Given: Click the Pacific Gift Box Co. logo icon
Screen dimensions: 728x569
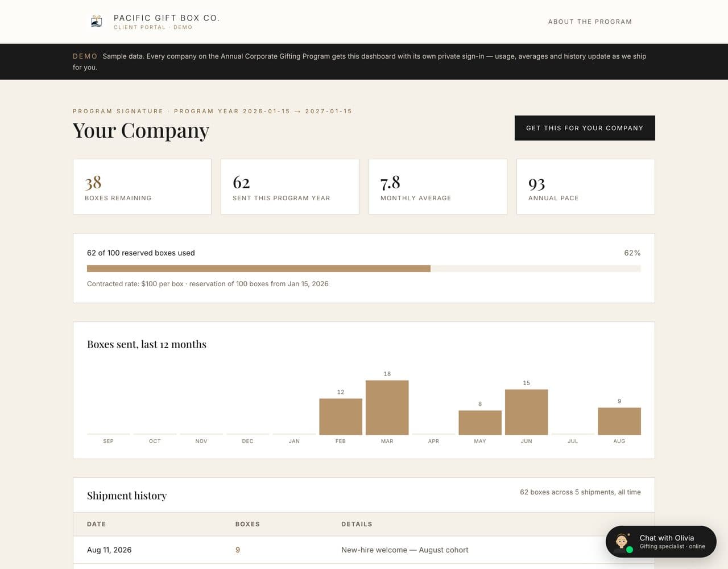Looking at the screenshot, I should click(x=97, y=22).
